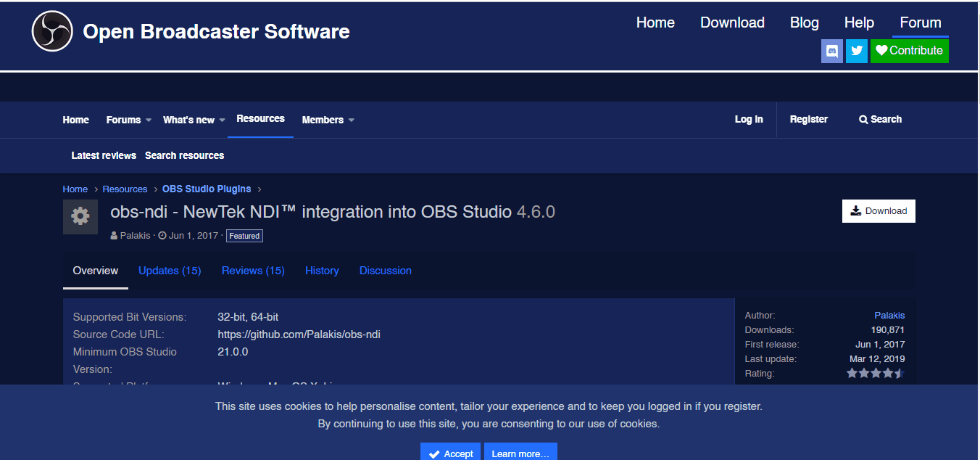Select the Resources navigation item
Image resolution: width=980 pixels, height=460 pixels.
click(x=260, y=119)
